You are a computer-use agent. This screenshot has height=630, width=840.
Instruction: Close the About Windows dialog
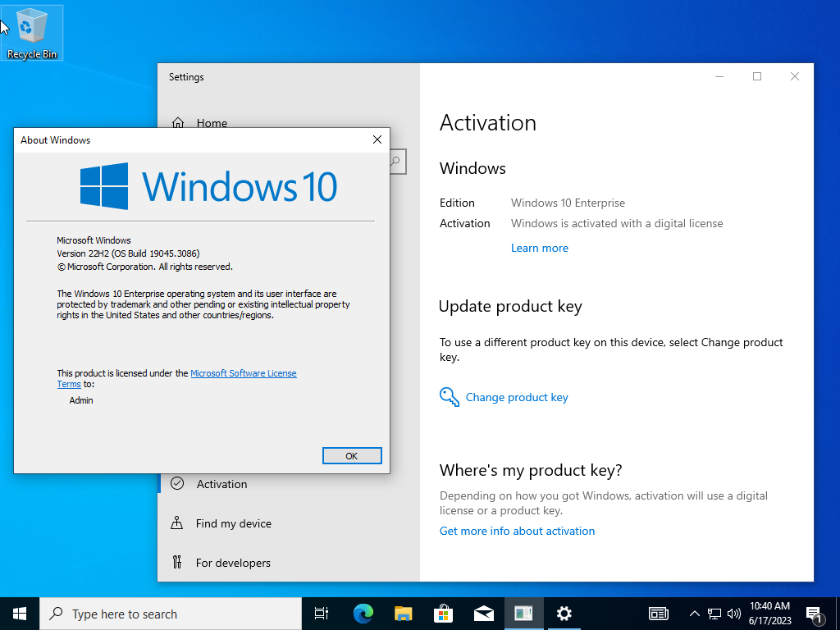(x=377, y=139)
